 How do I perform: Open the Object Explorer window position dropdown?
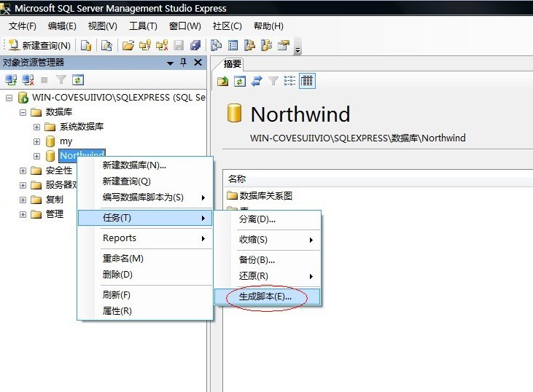tap(170, 63)
